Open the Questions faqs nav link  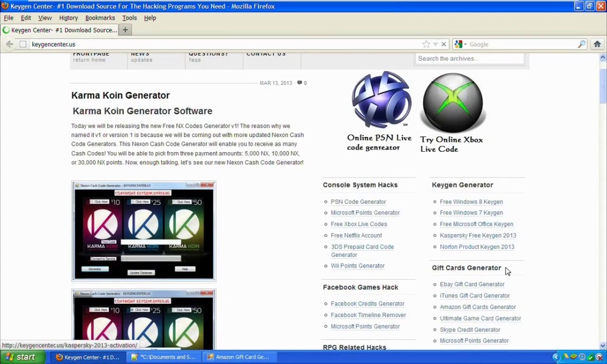tap(208, 57)
